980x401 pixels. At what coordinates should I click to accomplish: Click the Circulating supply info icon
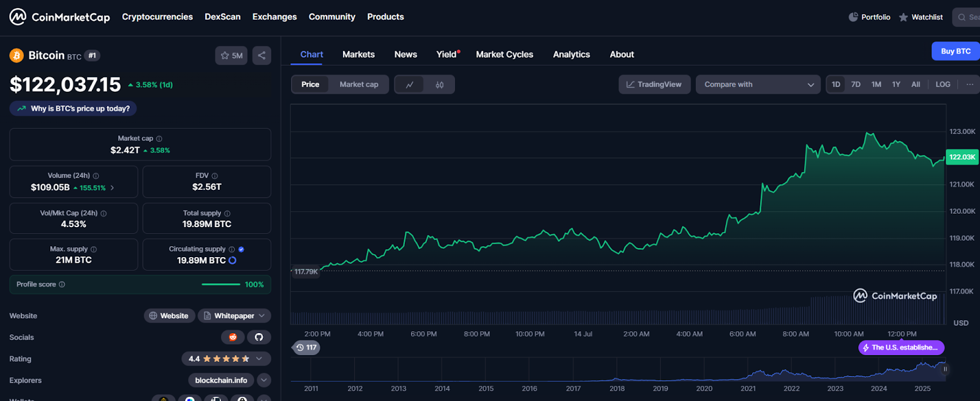tap(232, 249)
